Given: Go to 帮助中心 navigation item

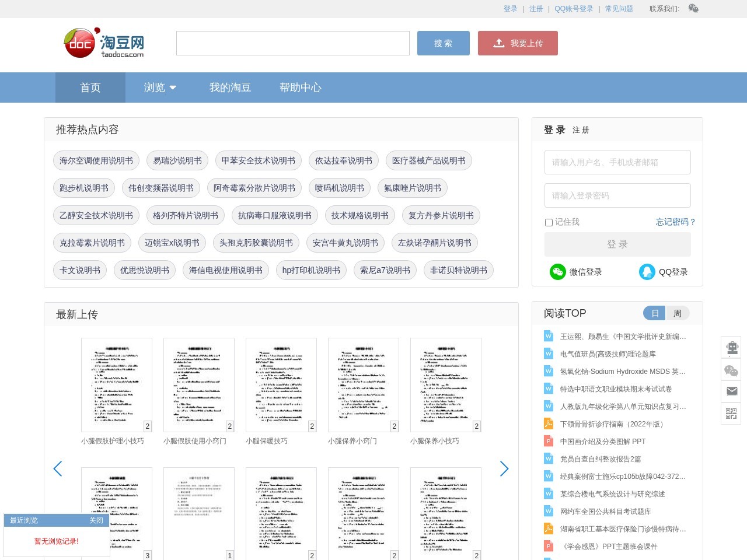Looking at the screenshot, I should tap(300, 87).
